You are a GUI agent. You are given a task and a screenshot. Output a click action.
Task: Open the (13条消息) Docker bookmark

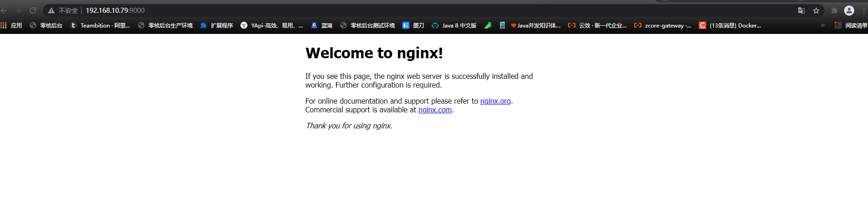[730, 25]
